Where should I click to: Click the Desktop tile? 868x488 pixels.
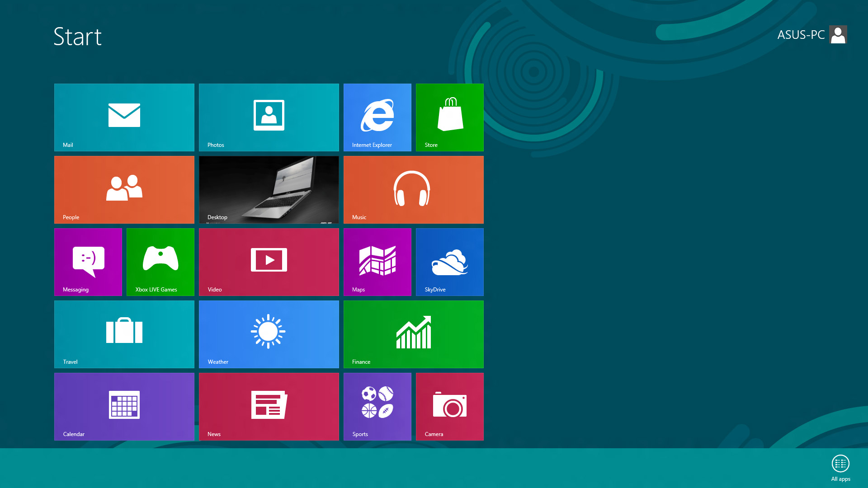[269, 189]
